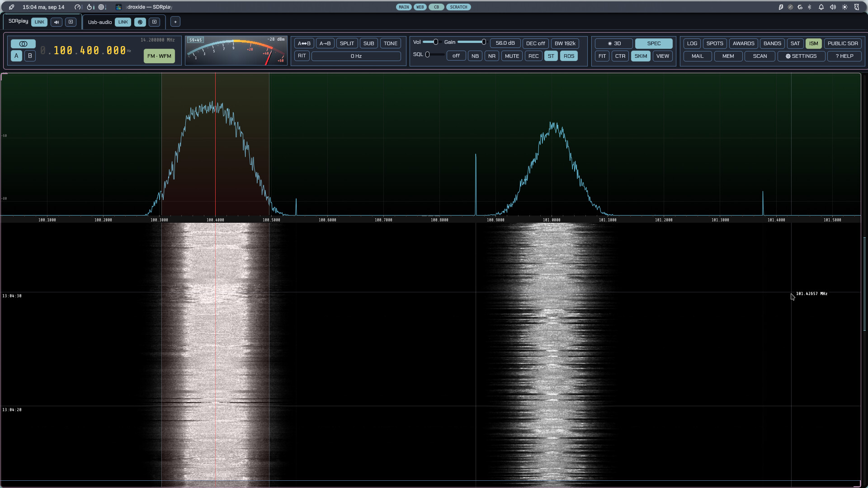868x488 pixels.
Task: Switch to the WEB workspace
Action: (420, 7)
